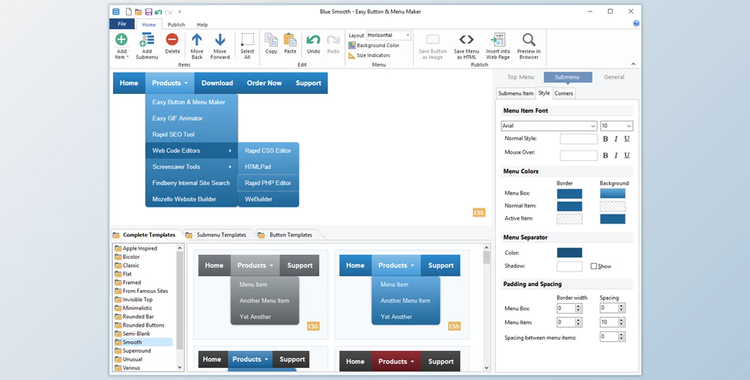This screenshot has height=380, width=750.
Task: Switch to the General panel tab
Action: [614, 77]
